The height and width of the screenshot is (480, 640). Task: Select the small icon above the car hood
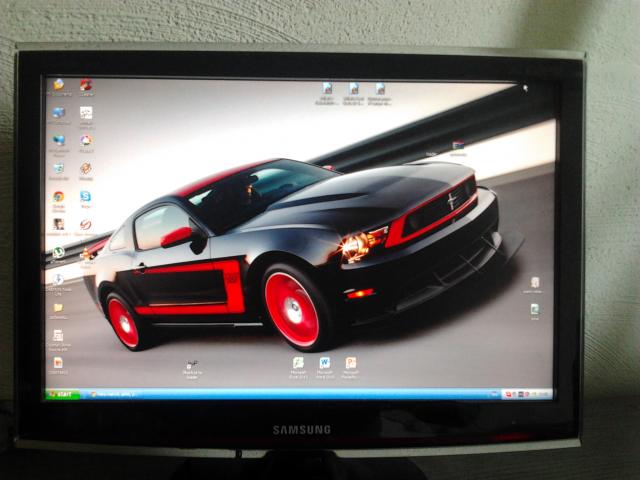tap(458, 146)
